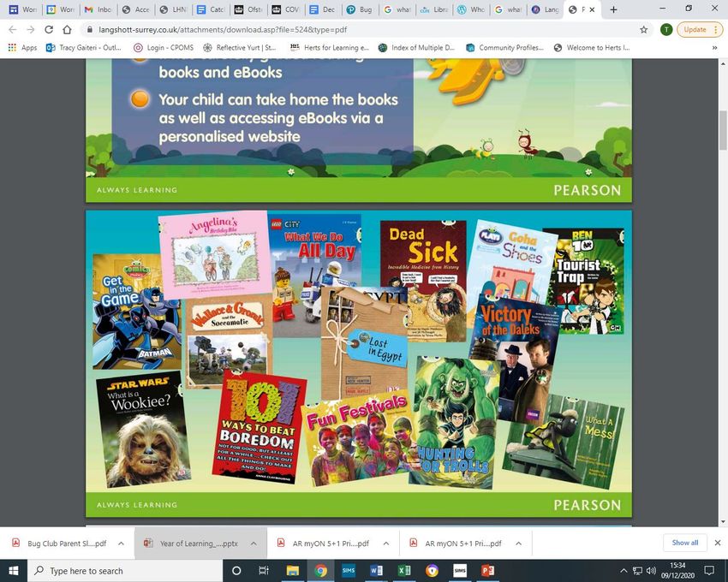Expand options for Year of Learning download
Viewport: 728px width, 582px height.
[254, 543]
